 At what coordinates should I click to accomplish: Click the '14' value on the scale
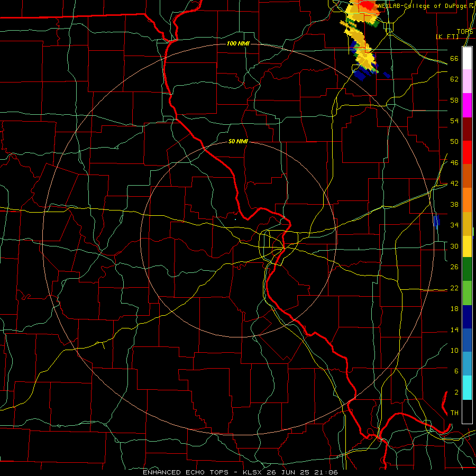pos(454,329)
